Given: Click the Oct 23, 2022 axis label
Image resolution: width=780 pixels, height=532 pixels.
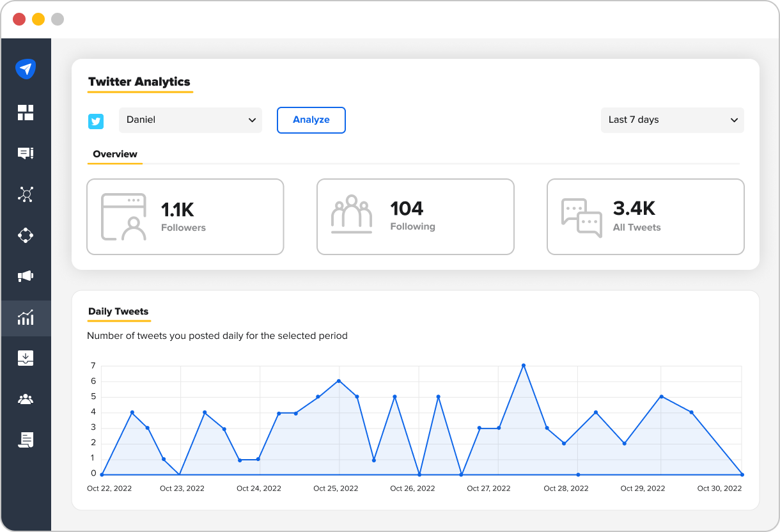Looking at the screenshot, I should [182, 488].
